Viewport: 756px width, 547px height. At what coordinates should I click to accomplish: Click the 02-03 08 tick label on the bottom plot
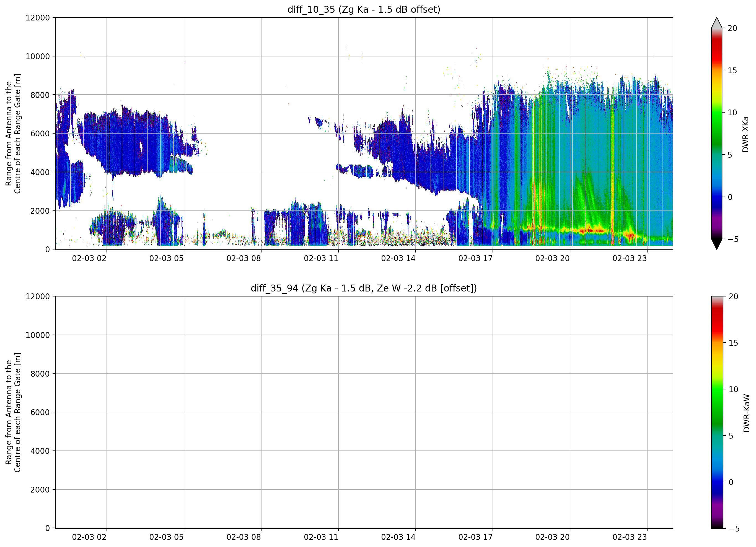(x=244, y=537)
